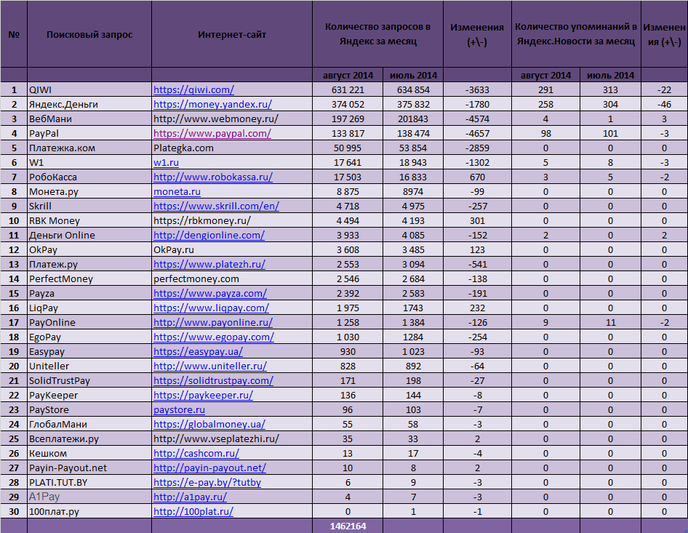688x533 pixels.
Task: Click the w1.ru link
Action: click(166, 162)
